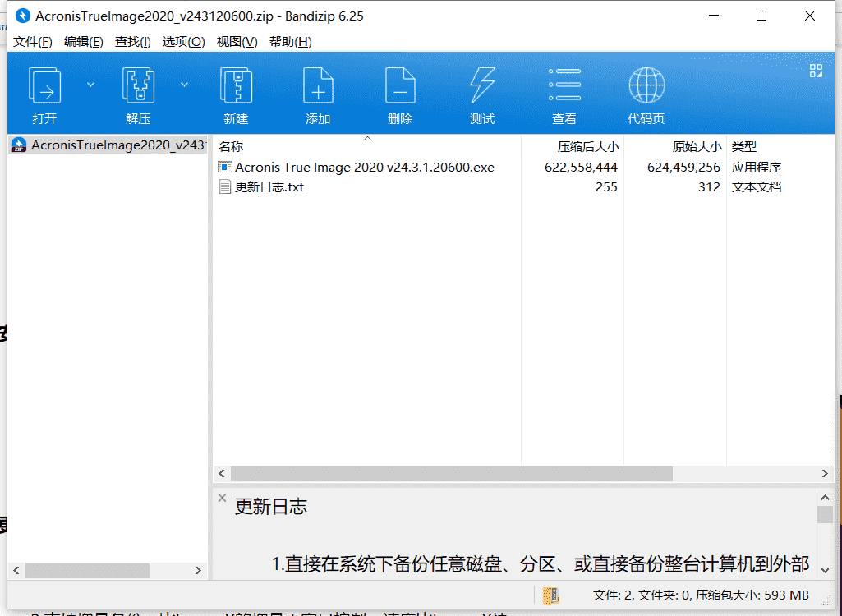
Task: Open the 编辑(E) menu
Action: (x=83, y=42)
